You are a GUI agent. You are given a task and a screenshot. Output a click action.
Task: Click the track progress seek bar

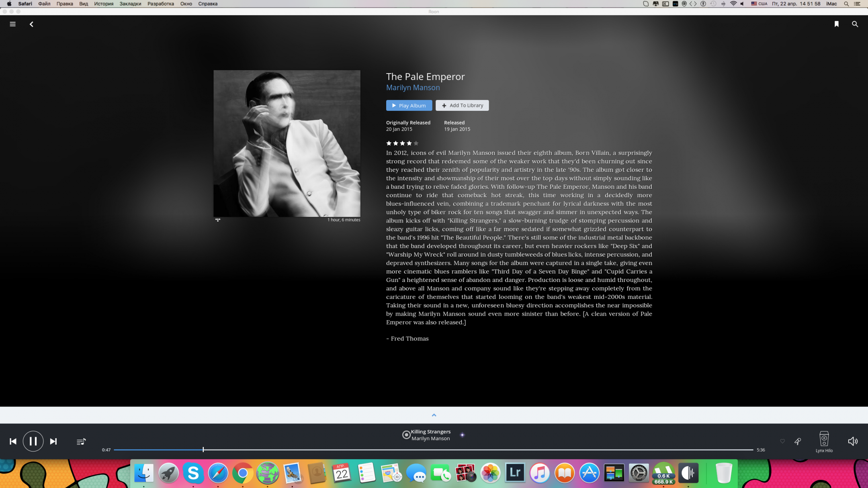pyautogui.click(x=433, y=450)
